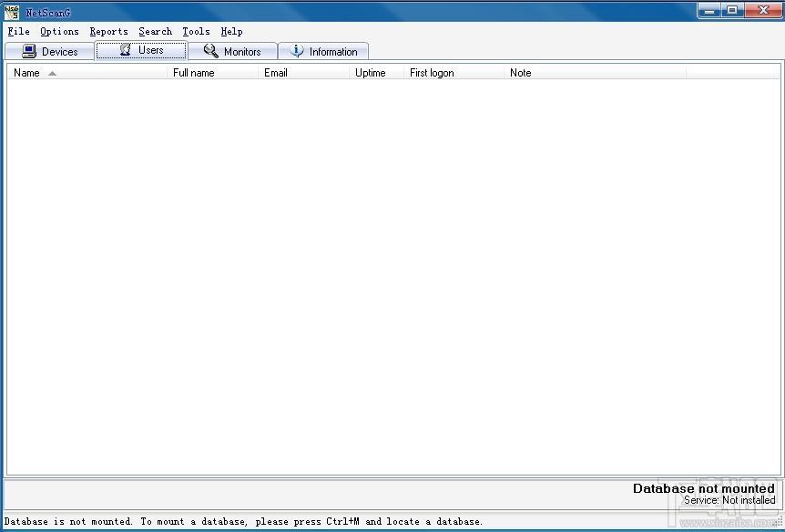Switch to the Monitors tab
Screen dimensions: 785x532
tap(233, 52)
